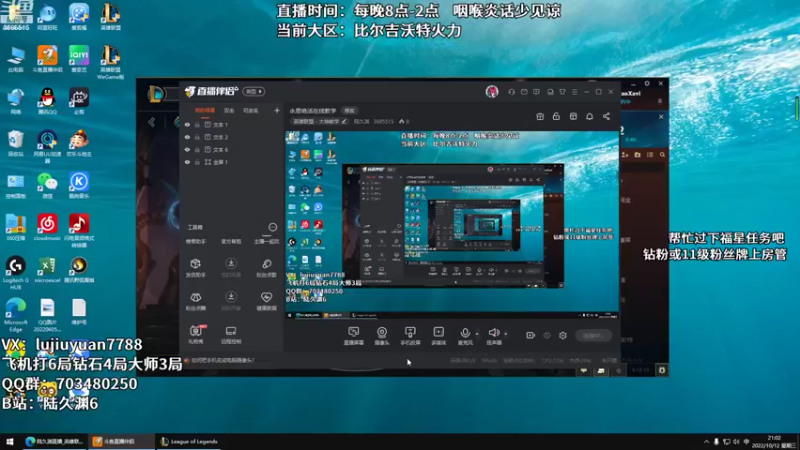Mute the speaker

493,336
